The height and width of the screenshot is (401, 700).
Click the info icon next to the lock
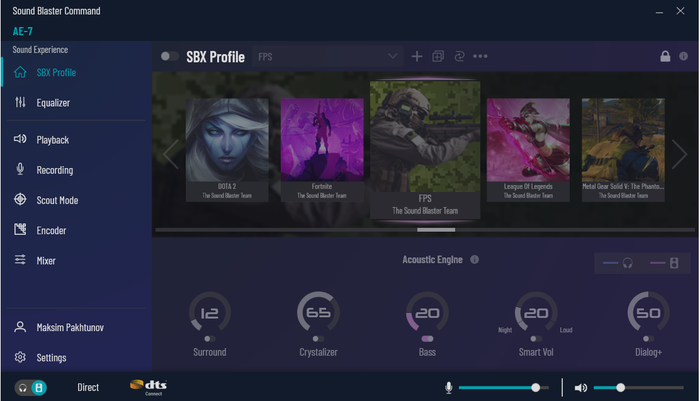[683, 56]
